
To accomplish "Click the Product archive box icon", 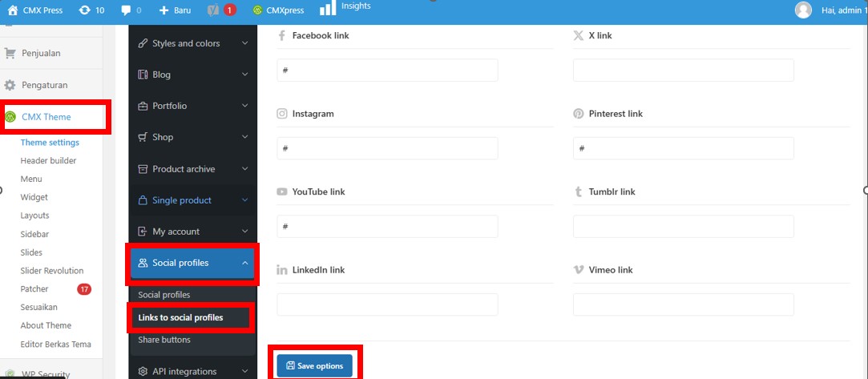I will point(143,169).
